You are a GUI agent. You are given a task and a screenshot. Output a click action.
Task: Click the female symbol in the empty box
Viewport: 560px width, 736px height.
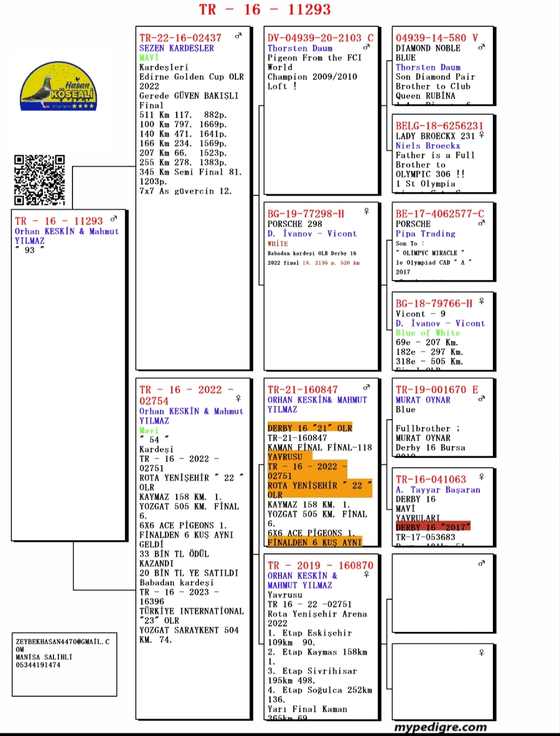tap(481, 653)
